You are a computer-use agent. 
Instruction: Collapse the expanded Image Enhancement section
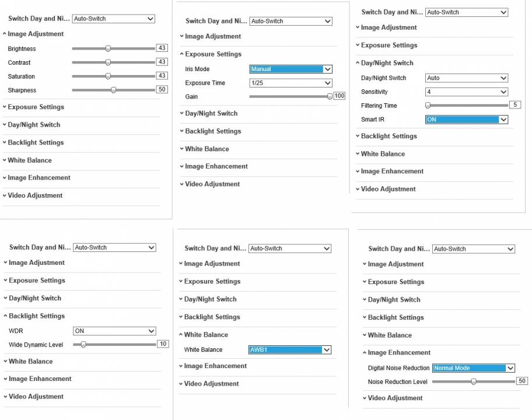pyautogui.click(x=397, y=352)
